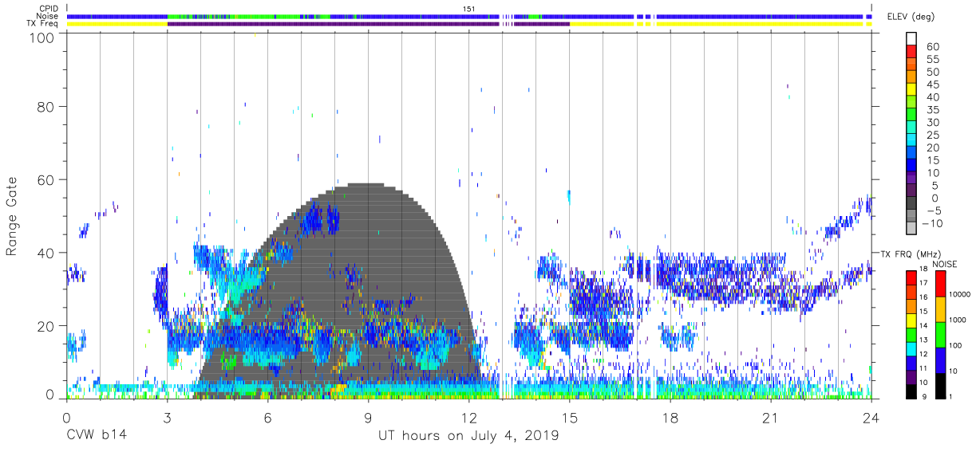Click the TX Freq row label
The image size is (980, 452).
click(x=42, y=24)
